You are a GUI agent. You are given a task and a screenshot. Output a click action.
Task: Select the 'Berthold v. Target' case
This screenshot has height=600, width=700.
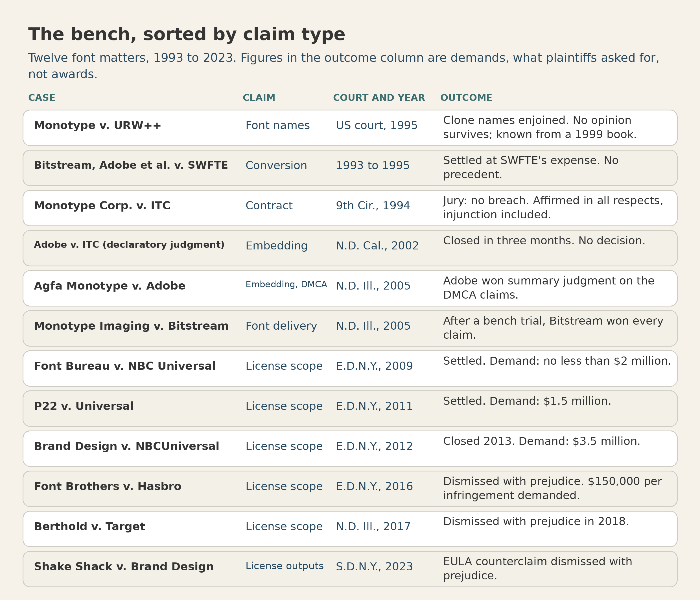(89, 527)
